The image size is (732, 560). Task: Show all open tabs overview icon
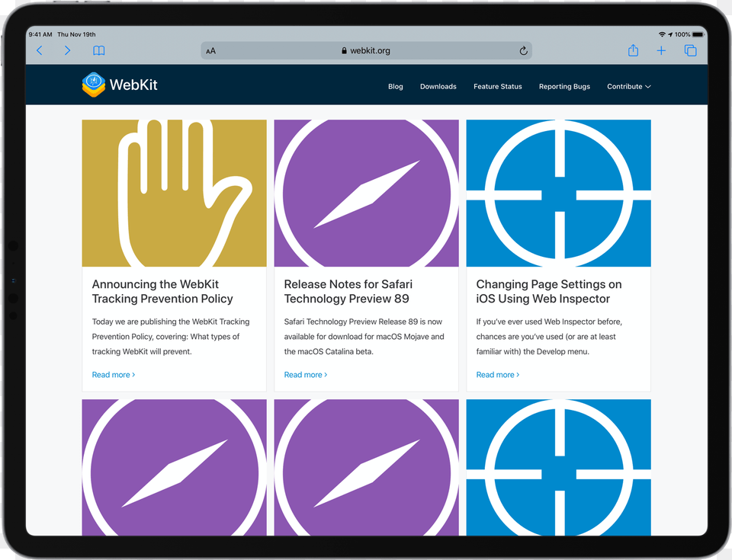coord(690,51)
